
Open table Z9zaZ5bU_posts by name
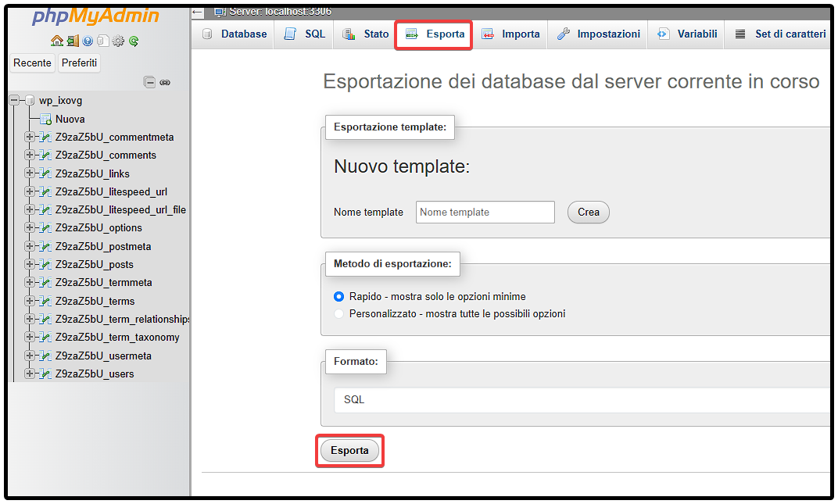tap(94, 265)
